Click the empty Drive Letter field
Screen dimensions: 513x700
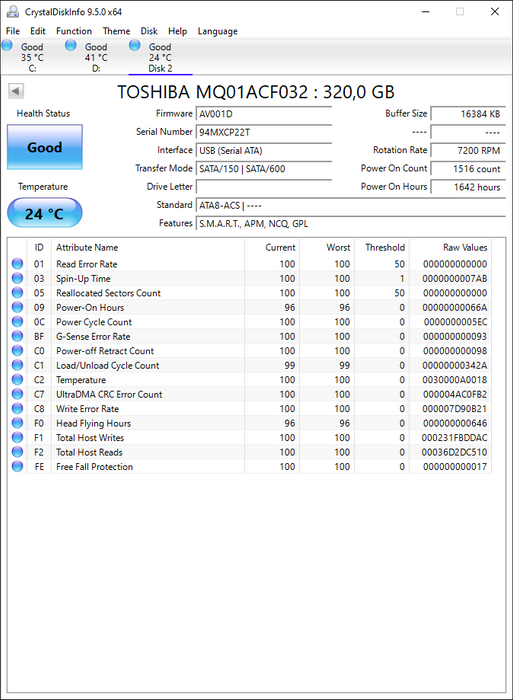pyautogui.click(x=264, y=187)
